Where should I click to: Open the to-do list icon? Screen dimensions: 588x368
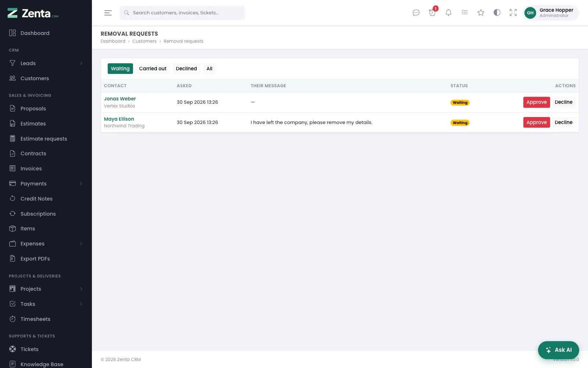465,13
